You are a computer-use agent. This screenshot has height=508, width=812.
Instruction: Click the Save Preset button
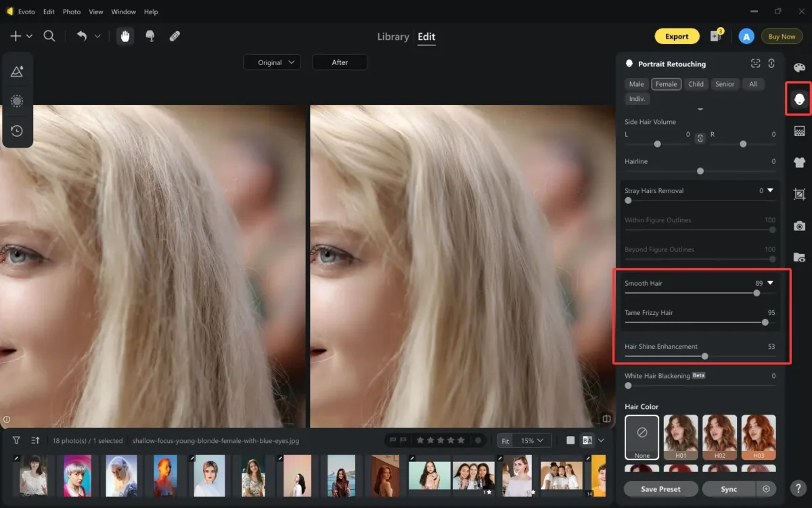(x=660, y=488)
